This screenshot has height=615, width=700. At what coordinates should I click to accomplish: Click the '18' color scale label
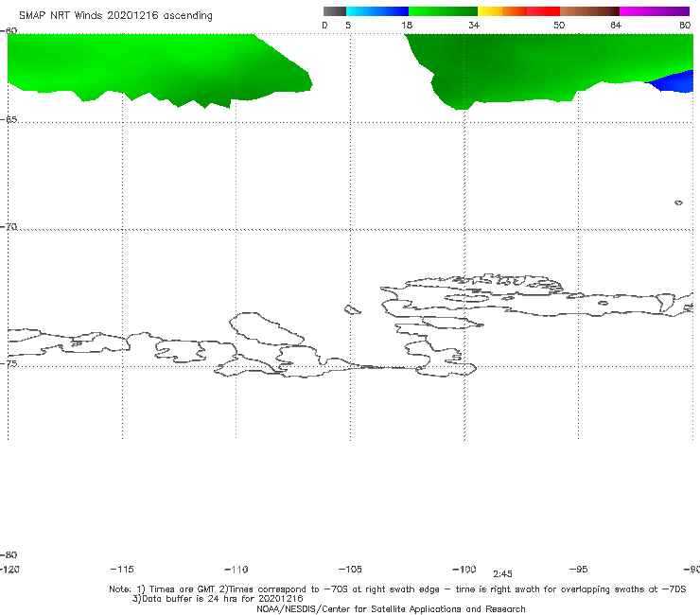coord(407,25)
